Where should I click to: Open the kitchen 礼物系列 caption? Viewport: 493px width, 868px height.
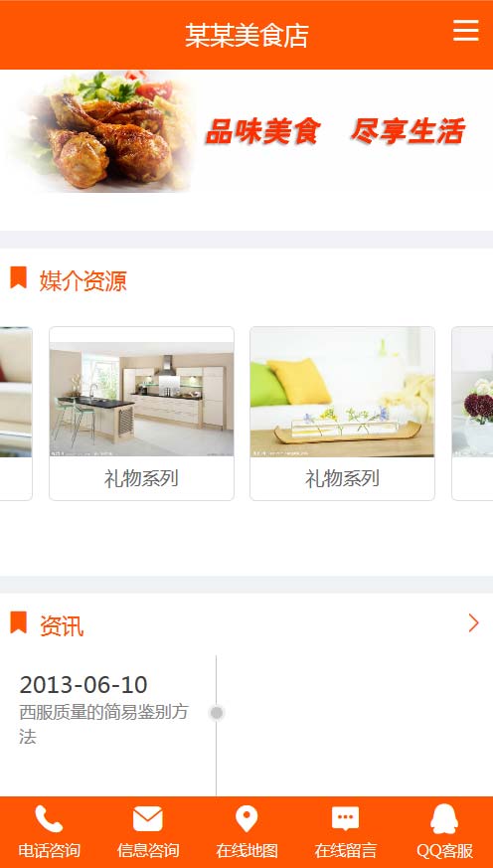(141, 478)
